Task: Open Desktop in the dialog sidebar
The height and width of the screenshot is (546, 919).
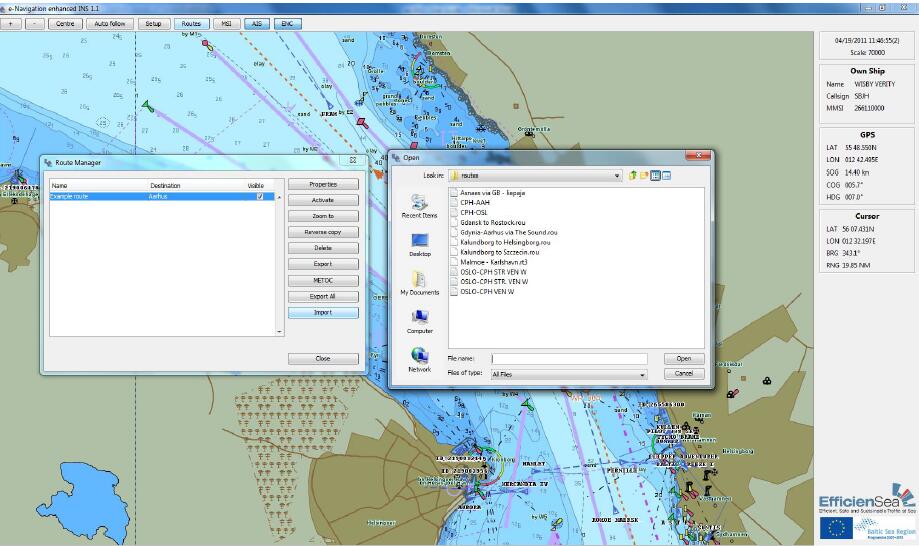Action: point(420,245)
